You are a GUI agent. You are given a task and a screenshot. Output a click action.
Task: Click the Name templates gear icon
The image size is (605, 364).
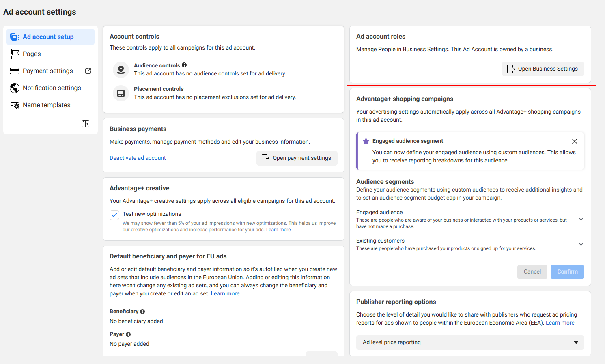pos(15,106)
